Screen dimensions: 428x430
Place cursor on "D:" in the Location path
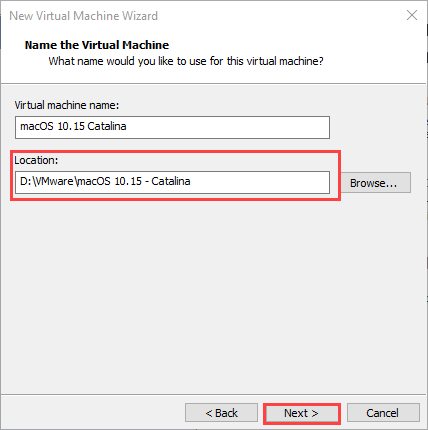(26, 181)
